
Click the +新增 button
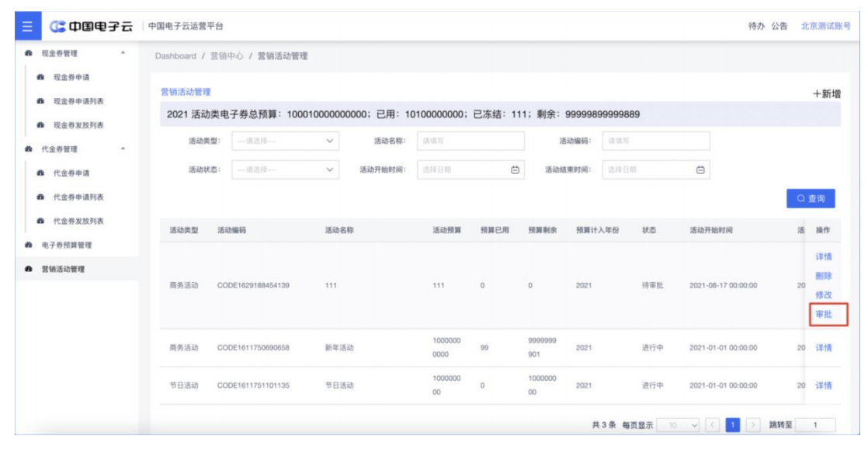click(827, 94)
